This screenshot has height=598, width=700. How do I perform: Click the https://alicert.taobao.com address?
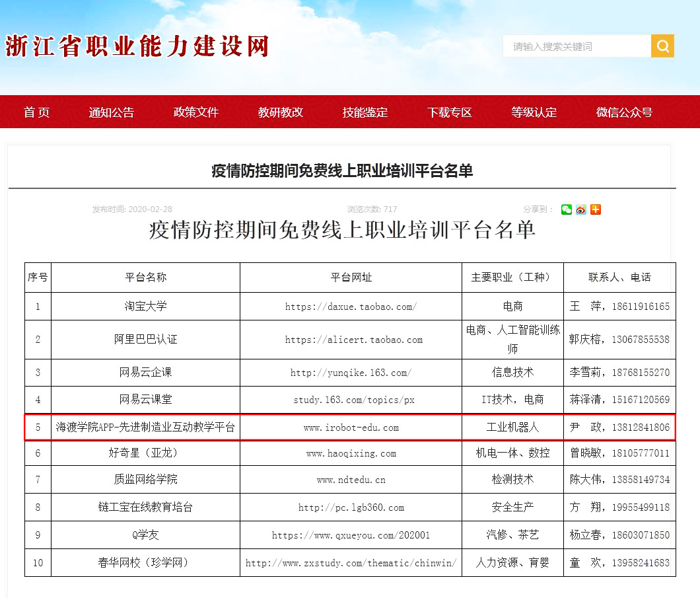point(353,340)
